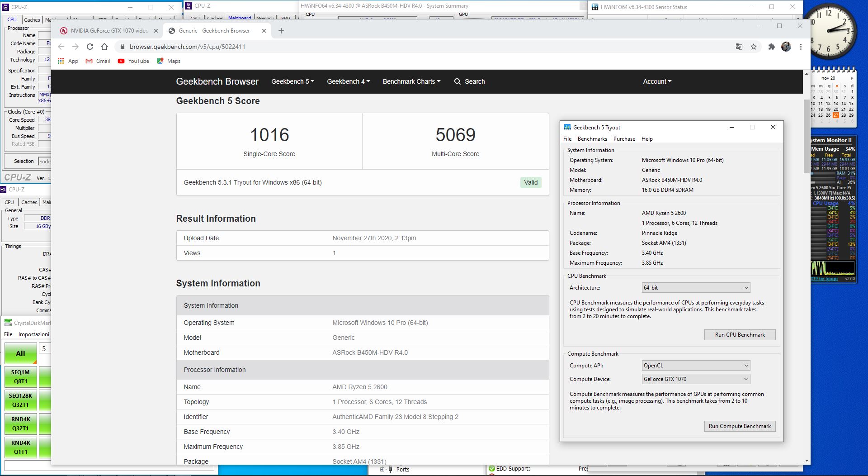Open the browser home page icon
This screenshot has height=476, width=868.
coord(104,47)
